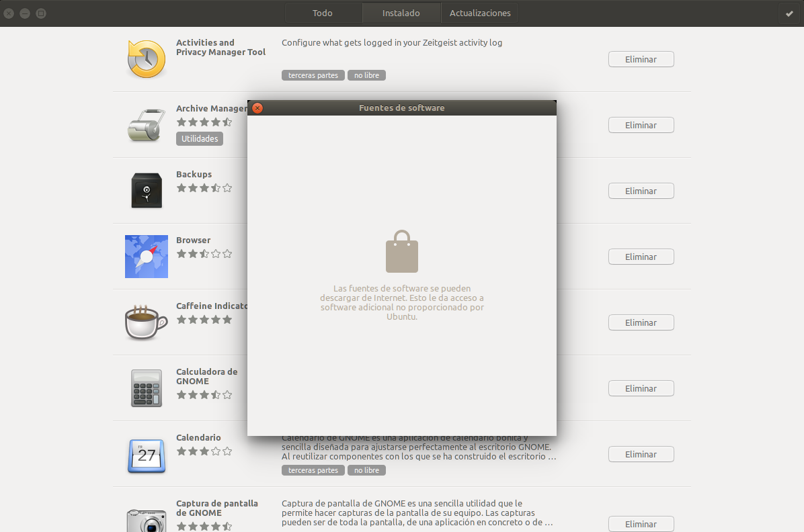Click the Caffeine Indicator coffee cup icon
804x532 pixels.
tap(146, 322)
